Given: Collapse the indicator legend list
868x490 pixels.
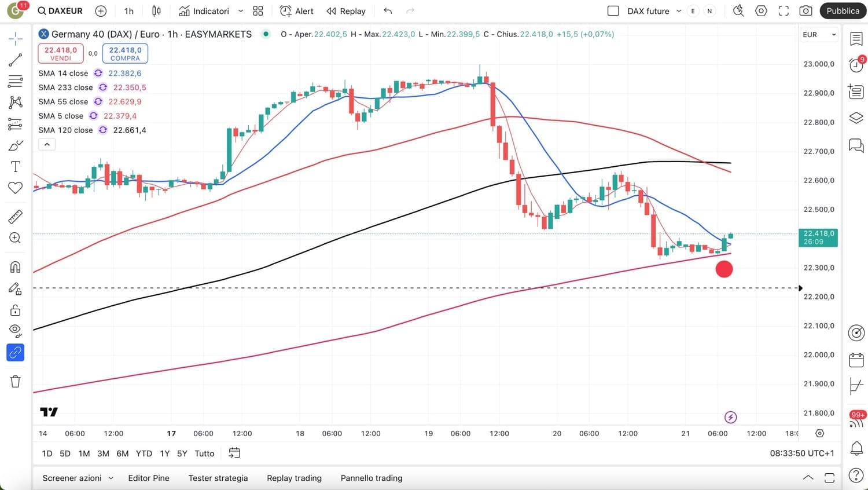Looking at the screenshot, I should (x=47, y=144).
